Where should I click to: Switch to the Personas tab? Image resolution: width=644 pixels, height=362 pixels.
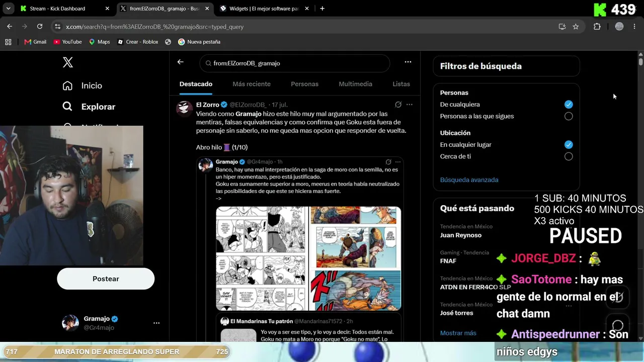304,84
